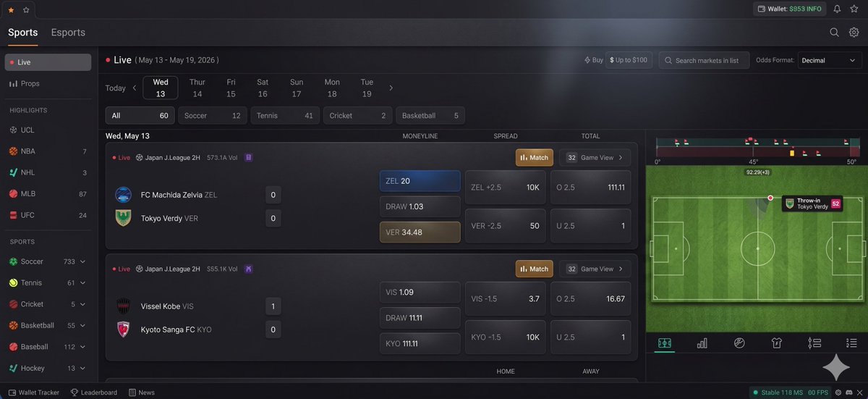The image size is (868, 399).
Task: Click the purple icon beside $55.1K Vol
Action: pyautogui.click(x=248, y=269)
